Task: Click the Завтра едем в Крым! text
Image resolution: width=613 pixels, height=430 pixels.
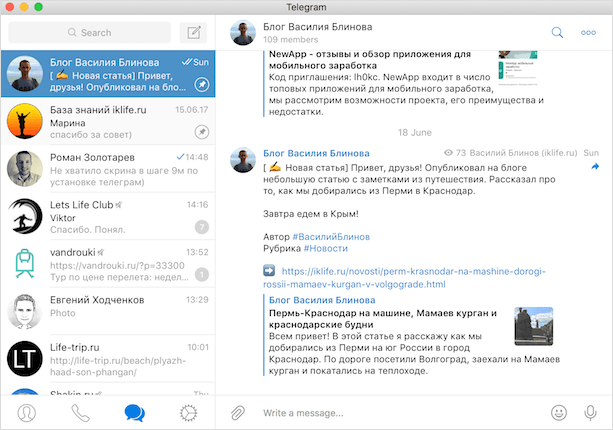Action: pos(311,214)
